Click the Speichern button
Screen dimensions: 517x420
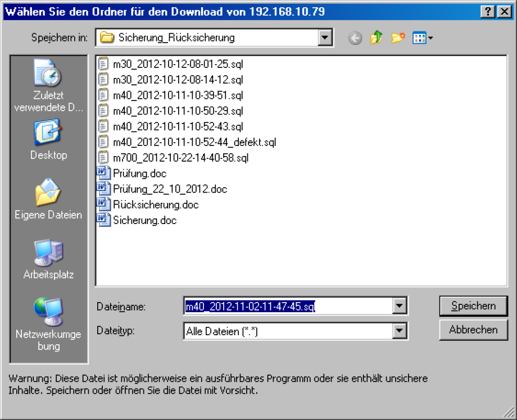click(473, 306)
